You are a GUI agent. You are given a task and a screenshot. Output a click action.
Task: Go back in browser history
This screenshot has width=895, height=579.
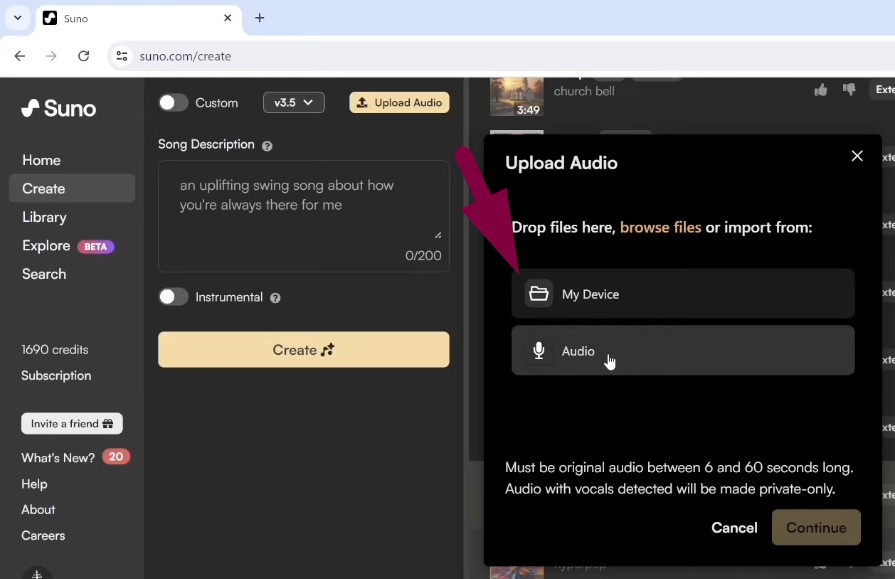click(20, 56)
